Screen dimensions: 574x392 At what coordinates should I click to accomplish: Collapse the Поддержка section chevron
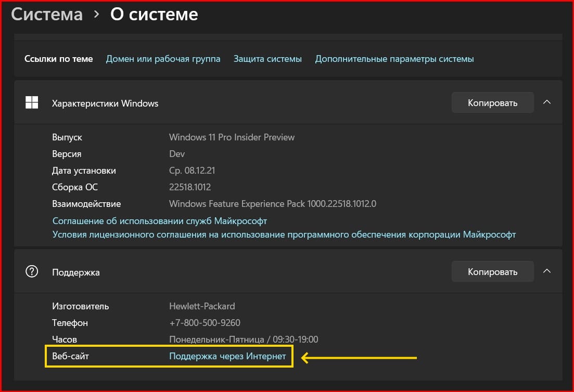[x=547, y=271]
